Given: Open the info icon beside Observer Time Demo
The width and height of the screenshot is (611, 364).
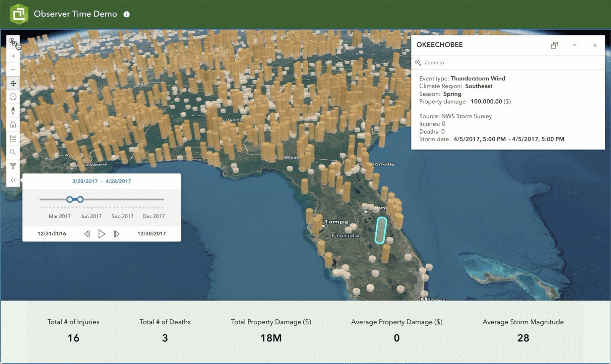Looking at the screenshot, I should point(126,14).
